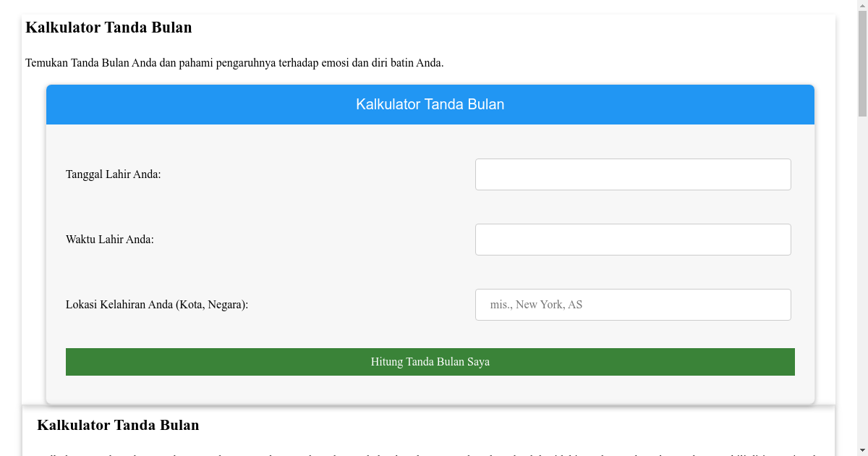
Task: Click the Waktu Lahir Anda input field
Action: [x=633, y=239]
